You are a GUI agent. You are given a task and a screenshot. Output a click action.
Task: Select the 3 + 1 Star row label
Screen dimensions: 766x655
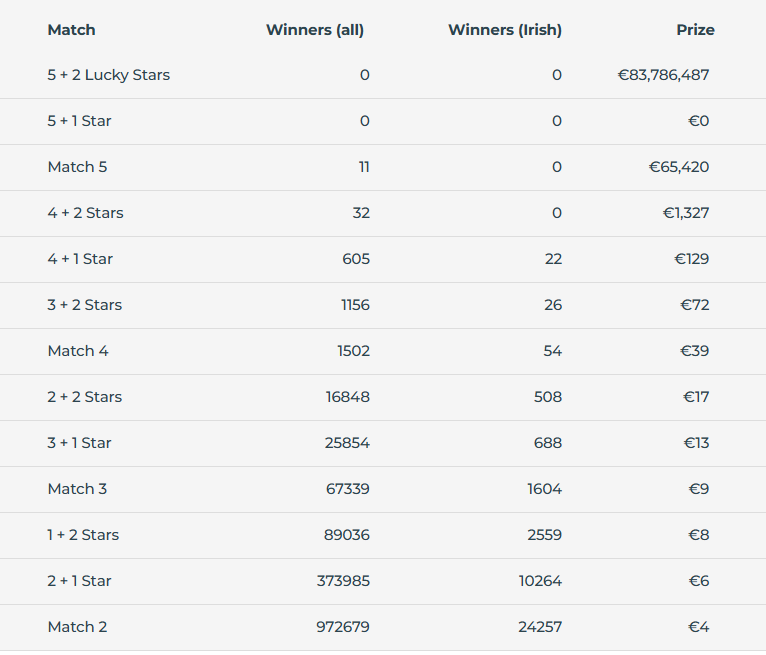click(x=79, y=443)
